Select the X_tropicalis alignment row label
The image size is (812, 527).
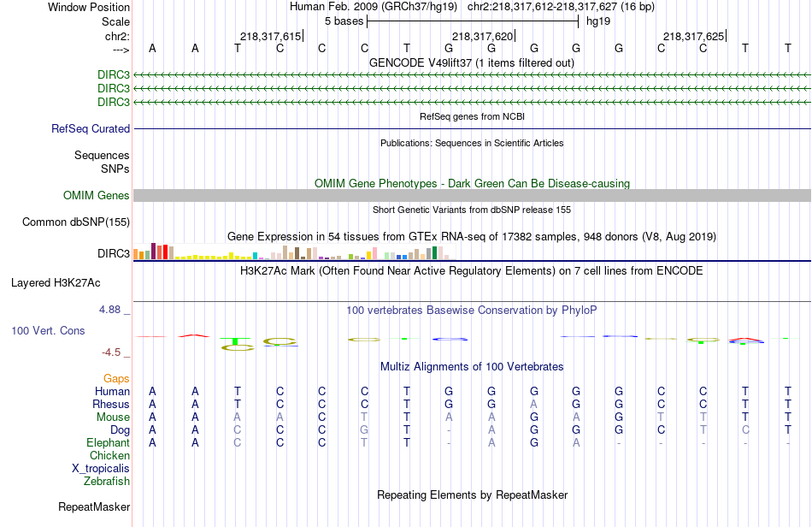pyautogui.click(x=101, y=469)
